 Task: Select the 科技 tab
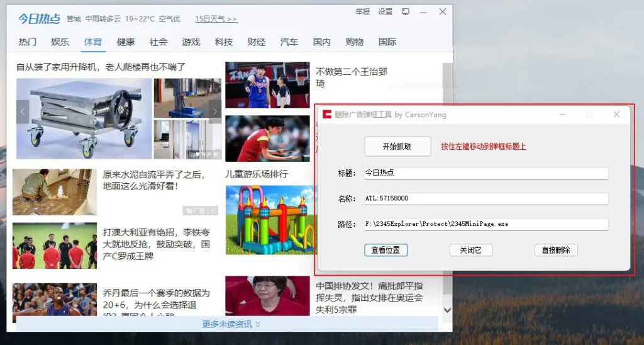pyautogui.click(x=224, y=42)
